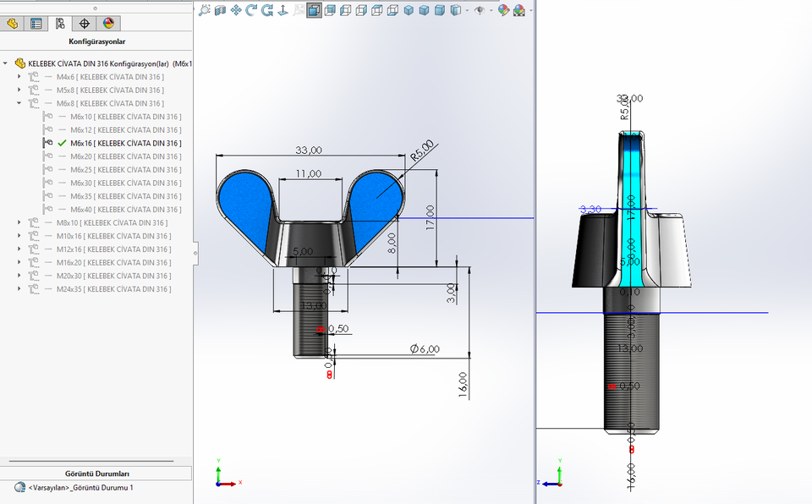Viewport: 812px width, 504px height.
Task: Click the Edit Appearance color sphere
Action: coord(503,10)
